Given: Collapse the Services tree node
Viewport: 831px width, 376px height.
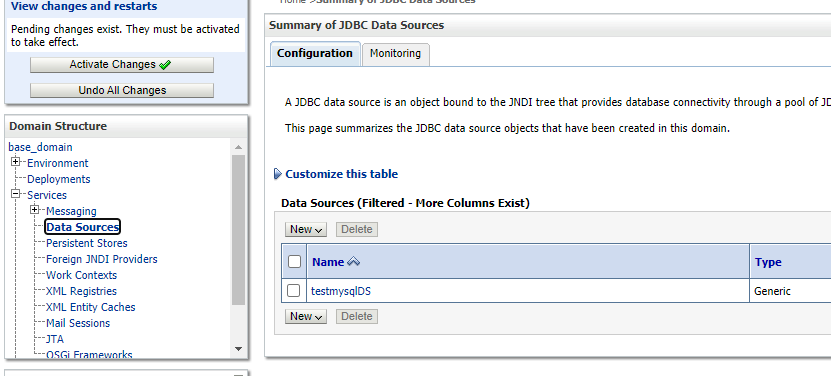Looking at the screenshot, I should click(x=16, y=194).
